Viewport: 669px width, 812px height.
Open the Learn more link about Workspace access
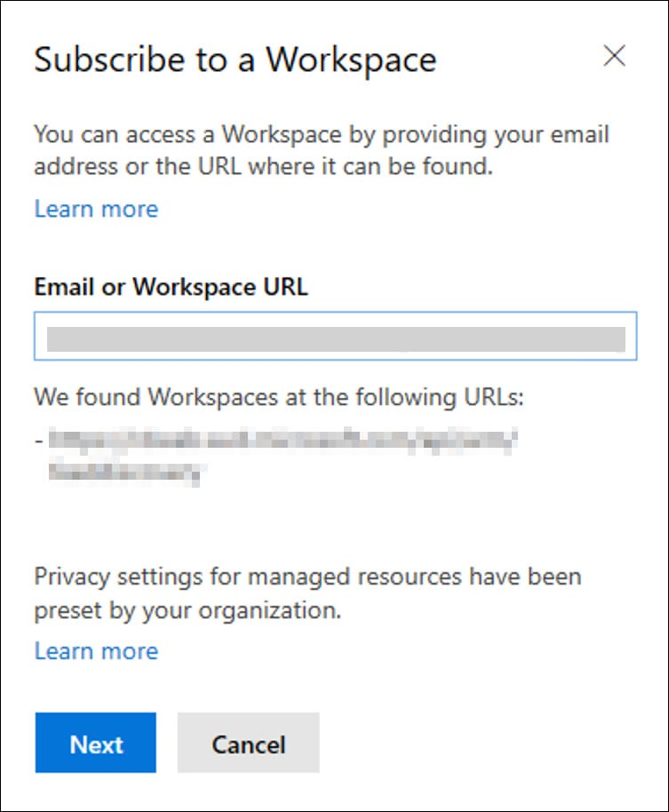point(96,209)
